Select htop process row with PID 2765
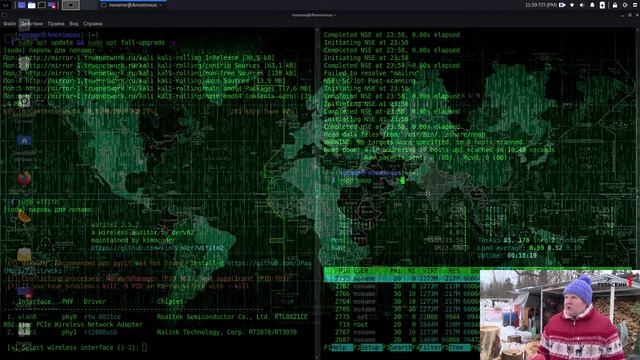 [402, 309]
